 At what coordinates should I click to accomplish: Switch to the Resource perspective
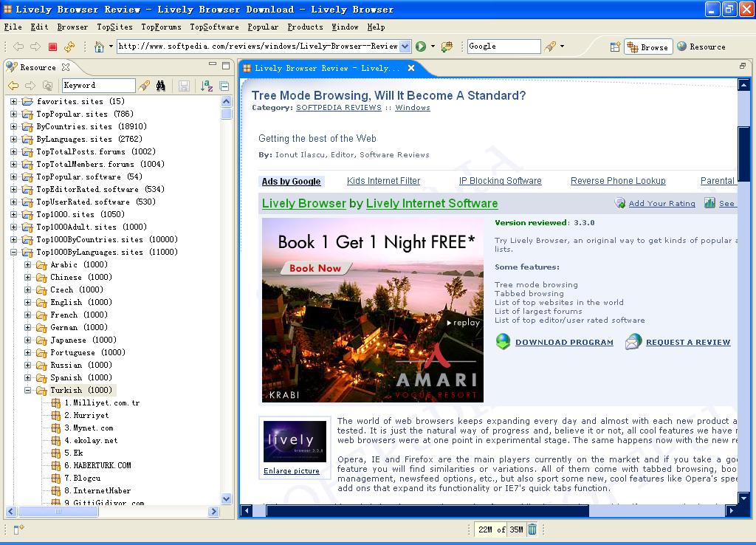tap(701, 47)
